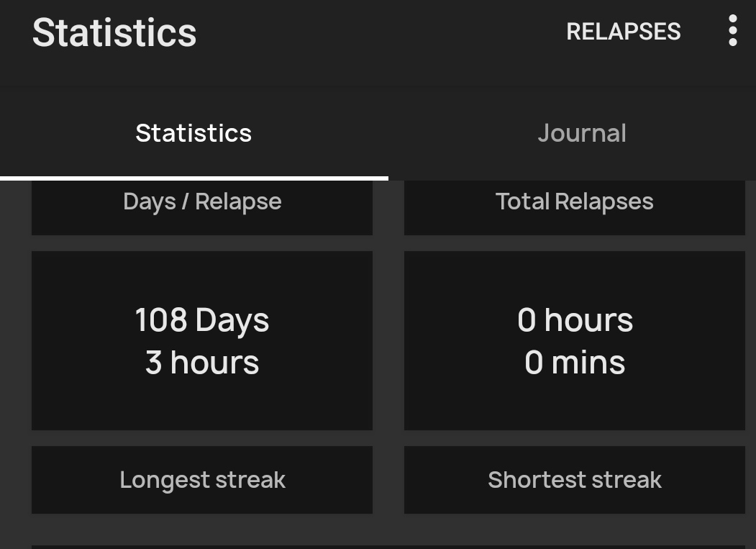756x549 pixels.
Task: Tap the Shortest streak label
Action: pyautogui.click(x=574, y=480)
